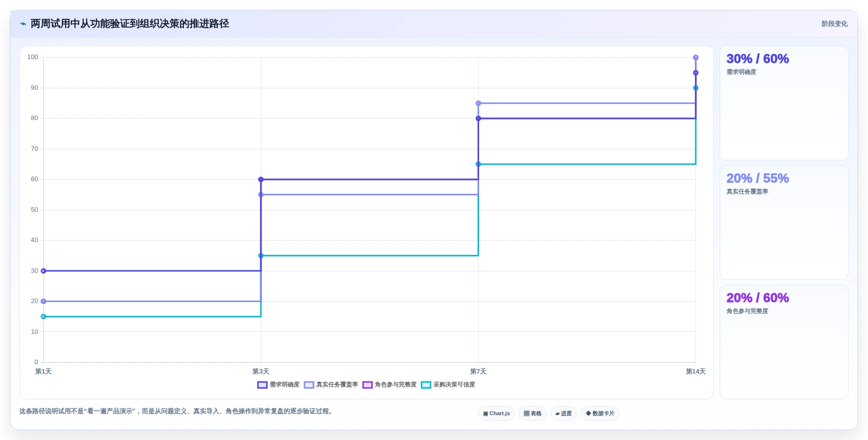Screen dimensions: 868x440
Task: Hide the 角色参与完整度 series via legend
Action: 389,384
